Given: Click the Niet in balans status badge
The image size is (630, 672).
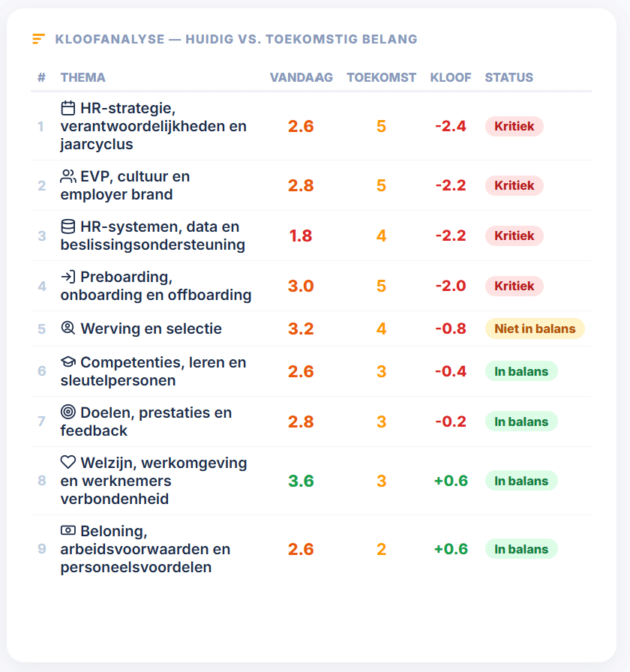Looking at the screenshot, I should tap(535, 328).
